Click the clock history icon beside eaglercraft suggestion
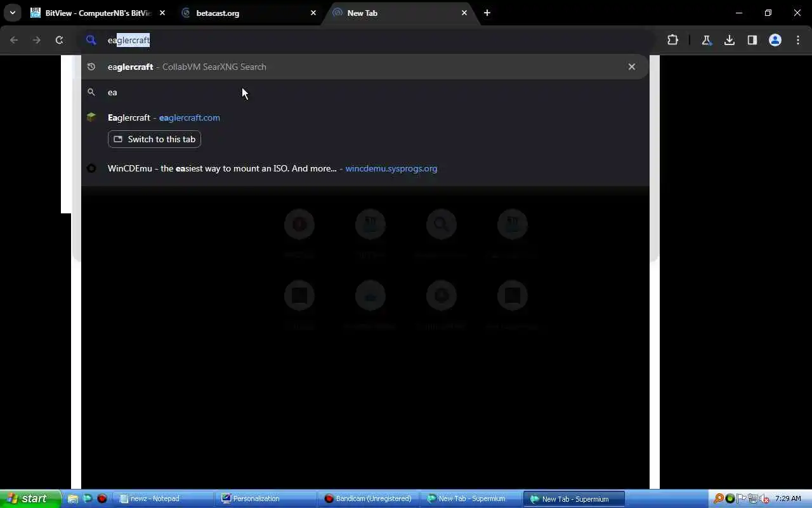The image size is (812, 508). [91, 67]
